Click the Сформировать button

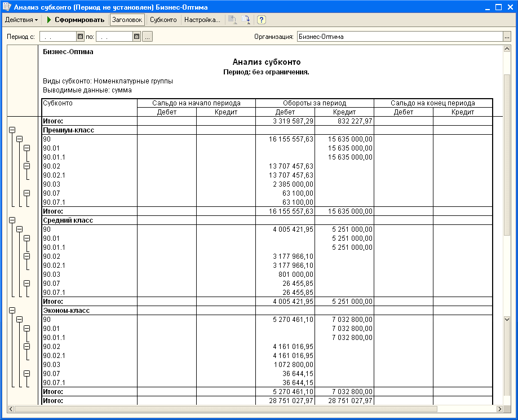coord(76,20)
